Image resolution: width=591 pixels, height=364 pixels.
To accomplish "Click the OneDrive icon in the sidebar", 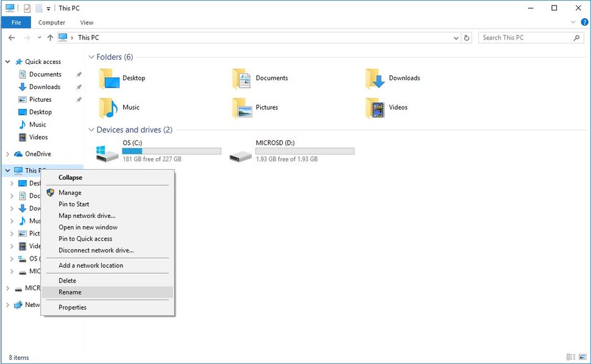I will point(18,153).
